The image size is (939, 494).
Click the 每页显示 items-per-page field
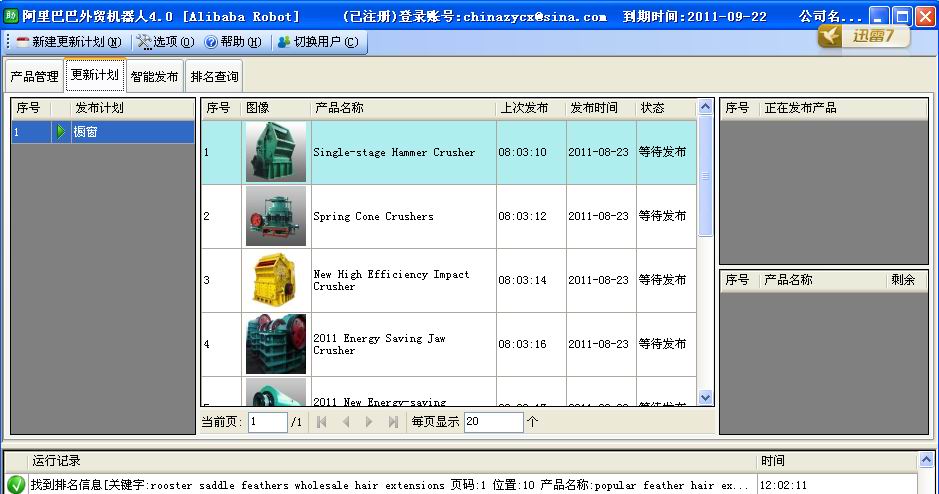[493, 422]
